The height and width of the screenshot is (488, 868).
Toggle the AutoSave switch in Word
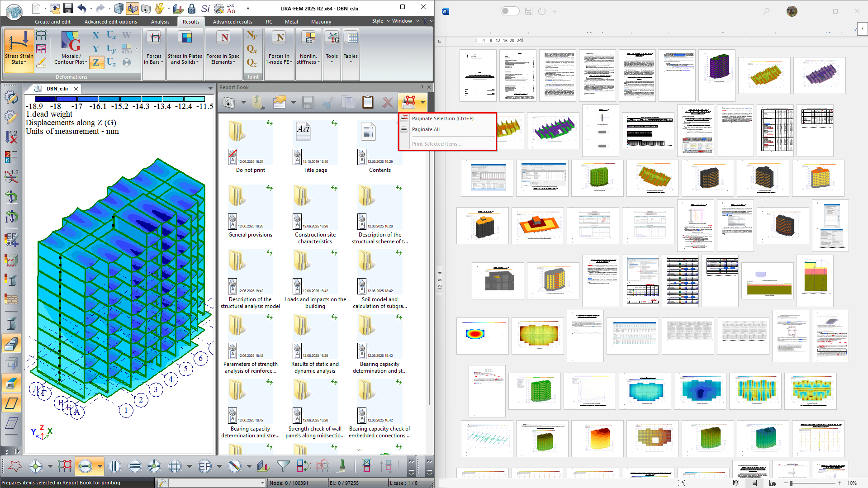click(510, 11)
